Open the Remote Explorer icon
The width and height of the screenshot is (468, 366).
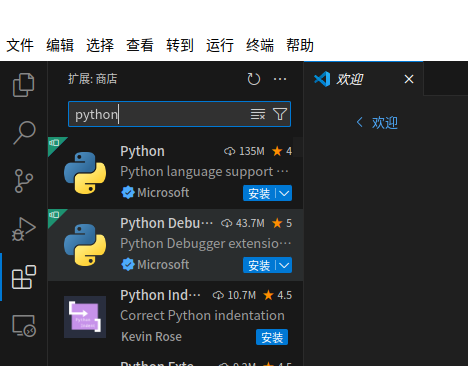24,325
